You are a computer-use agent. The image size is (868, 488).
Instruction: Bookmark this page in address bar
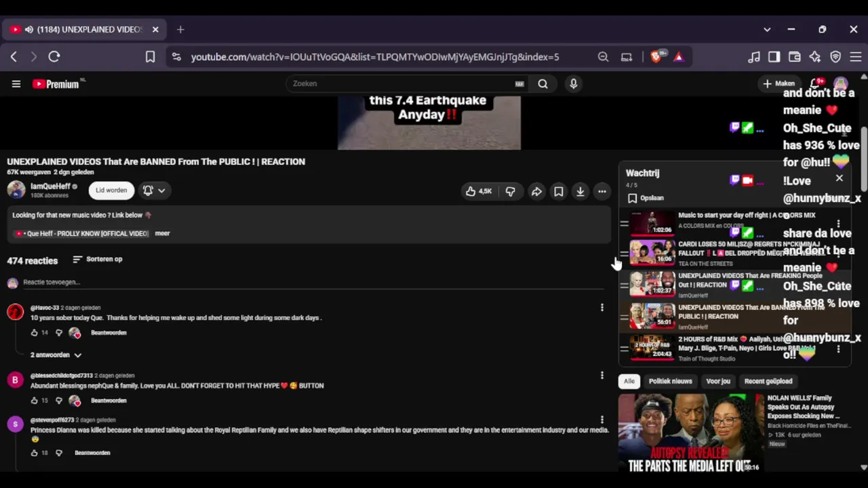tap(150, 57)
